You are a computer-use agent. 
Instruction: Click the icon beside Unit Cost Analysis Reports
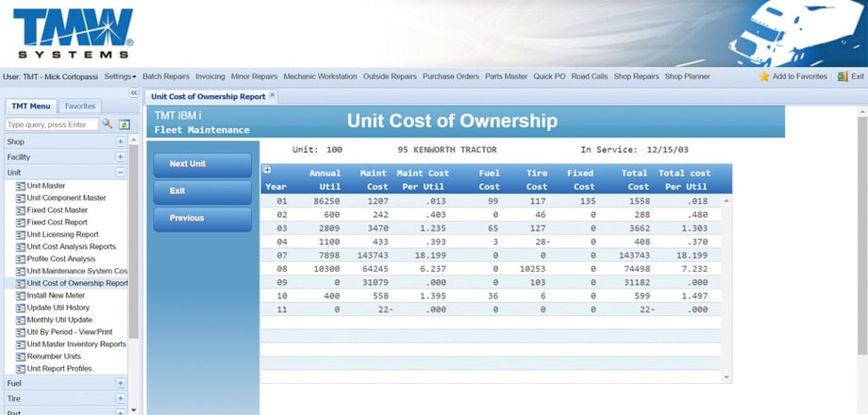[21, 247]
